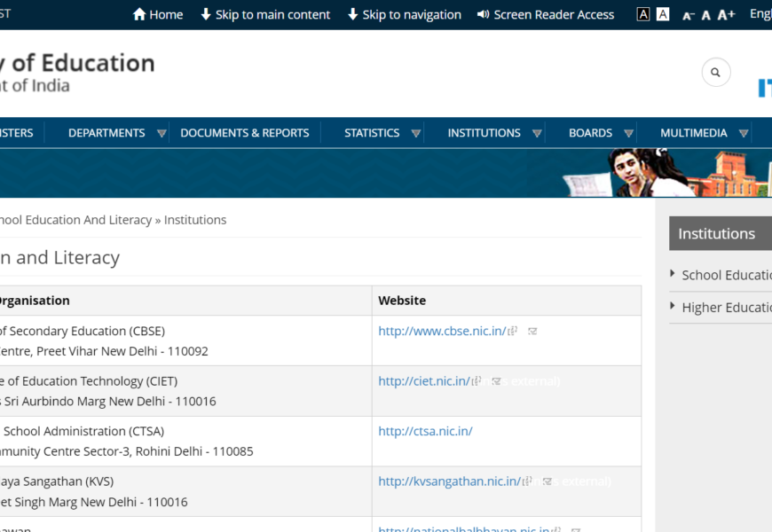
Task: Click the Skip to navigation arrow icon
Action: coord(353,14)
